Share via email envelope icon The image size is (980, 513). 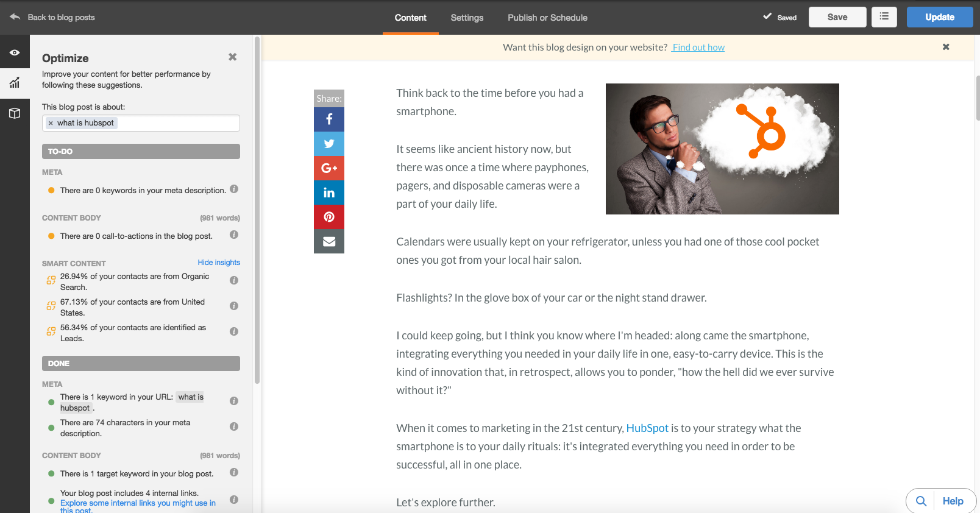point(329,241)
